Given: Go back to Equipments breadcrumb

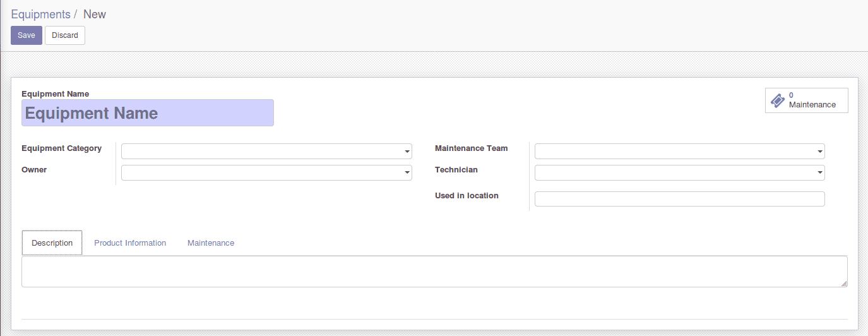Looking at the screenshot, I should pyautogui.click(x=40, y=14).
